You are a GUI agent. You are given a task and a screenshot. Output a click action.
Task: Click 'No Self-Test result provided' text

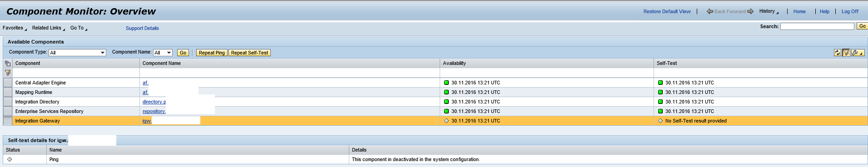tap(696, 121)
